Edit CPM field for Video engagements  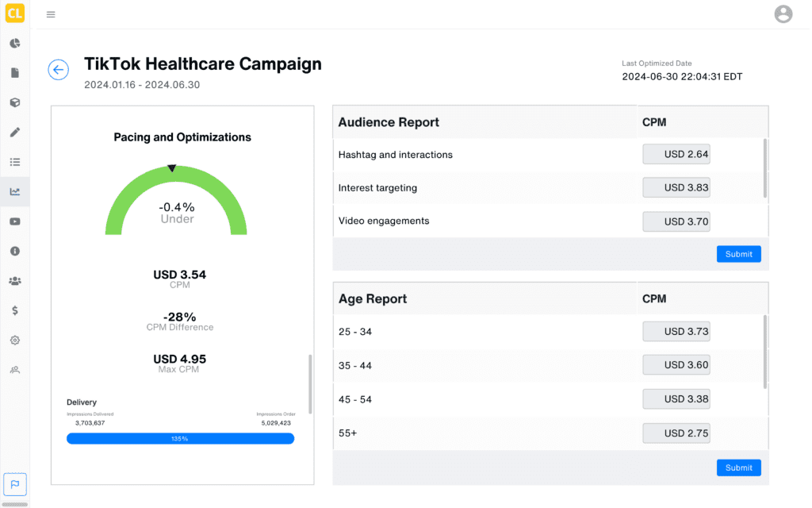tap(676, 221)
